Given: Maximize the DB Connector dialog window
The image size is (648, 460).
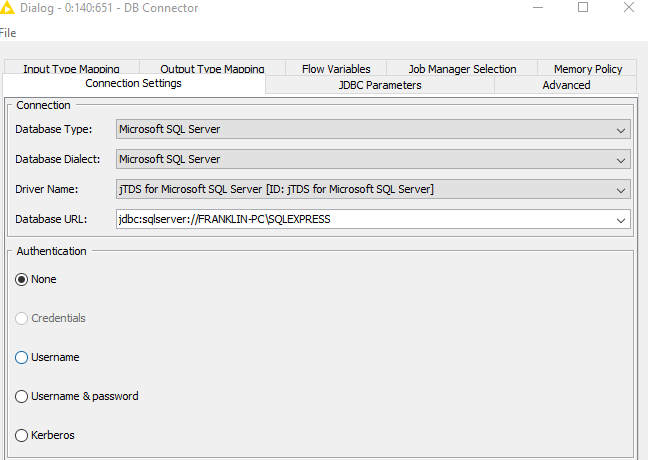Looking at the screenshot, I should 583,7.
